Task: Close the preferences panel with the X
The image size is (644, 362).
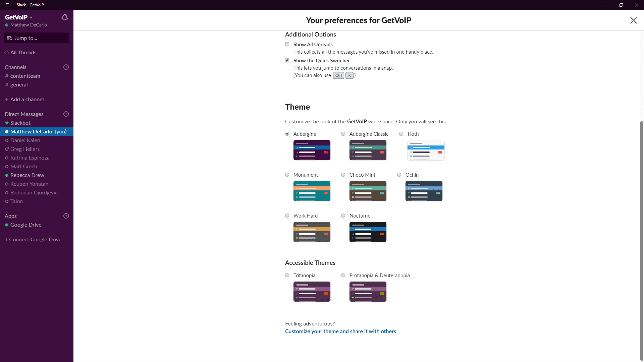Action: tap(633, 20)
